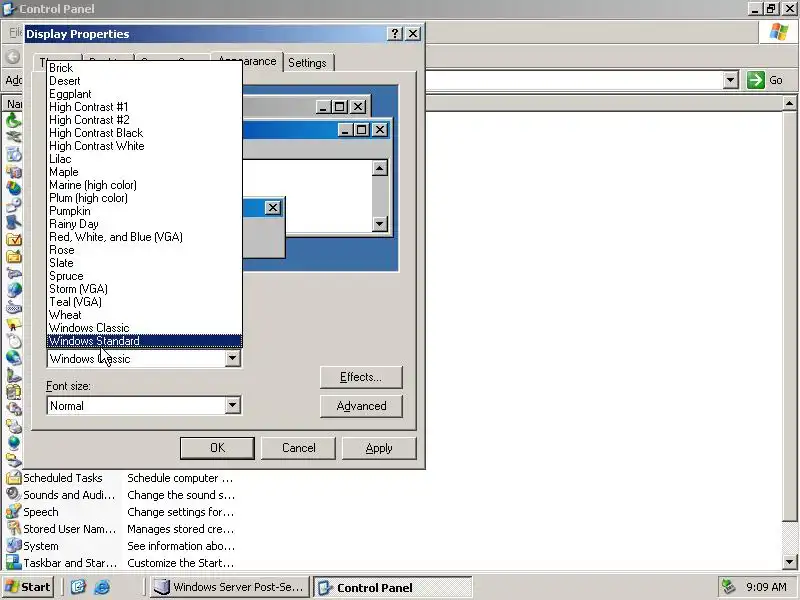
Task: Click the Go button in Control Panel
Action: pos(765,80)
